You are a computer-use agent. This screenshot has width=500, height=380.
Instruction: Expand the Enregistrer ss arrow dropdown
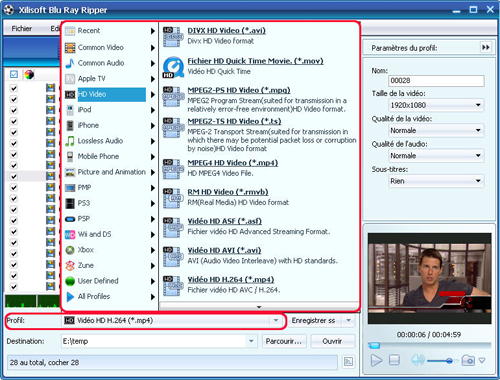pyautogui.click(x=348, y=321)
